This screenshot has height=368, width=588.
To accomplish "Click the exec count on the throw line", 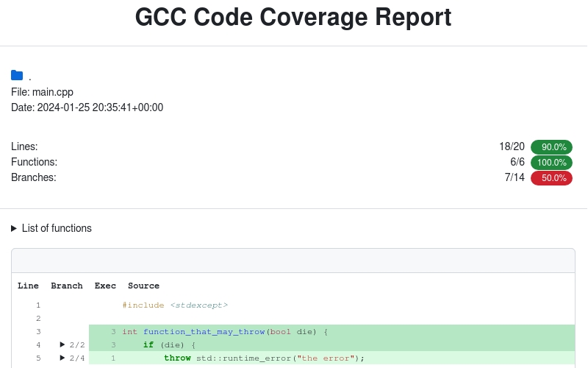I will tap(113, 358).
